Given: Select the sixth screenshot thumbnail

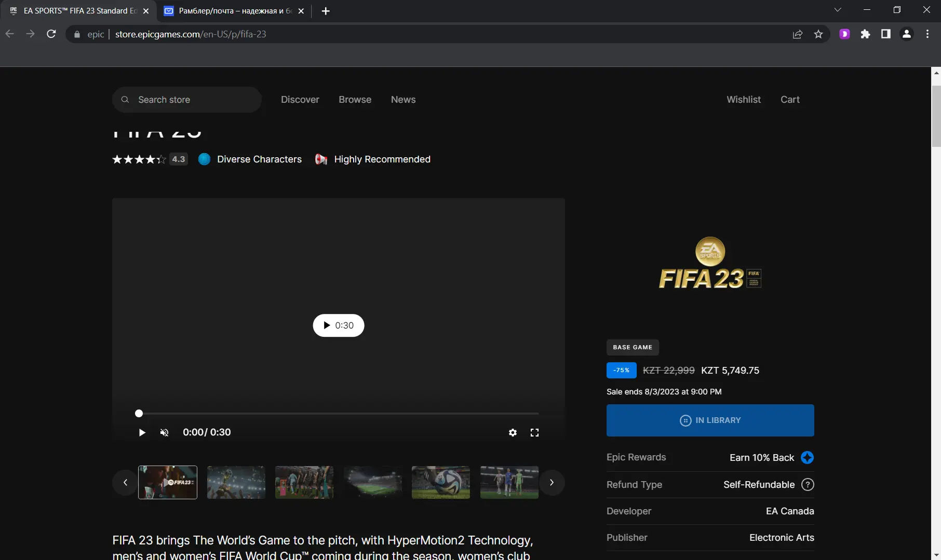Looking at the screenshot, I should click(509, 482).
